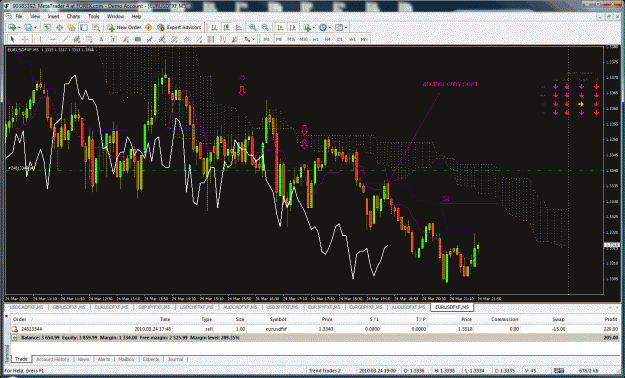This screenshot has height=378, width=625.
Task: Select the M1 timeframe
Action: [x=267, y=39]
